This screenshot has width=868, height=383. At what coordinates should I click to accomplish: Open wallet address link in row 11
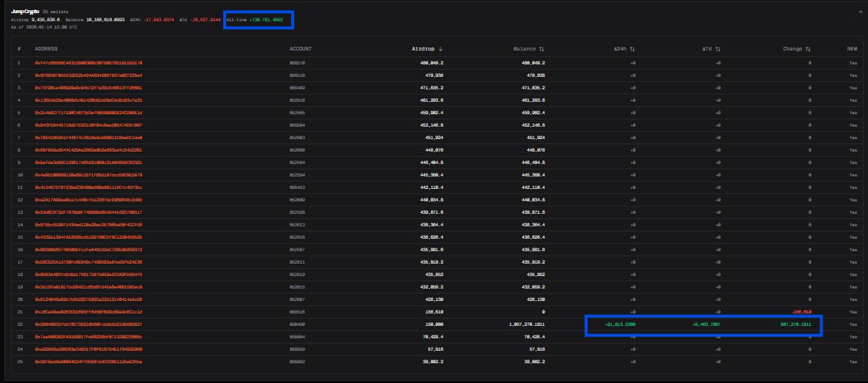tap(89, 187)
